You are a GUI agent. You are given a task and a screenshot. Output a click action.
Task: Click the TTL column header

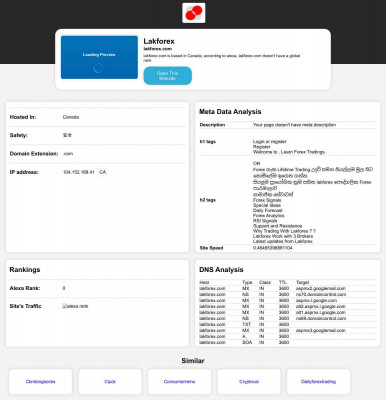click(x=283, y=282)
